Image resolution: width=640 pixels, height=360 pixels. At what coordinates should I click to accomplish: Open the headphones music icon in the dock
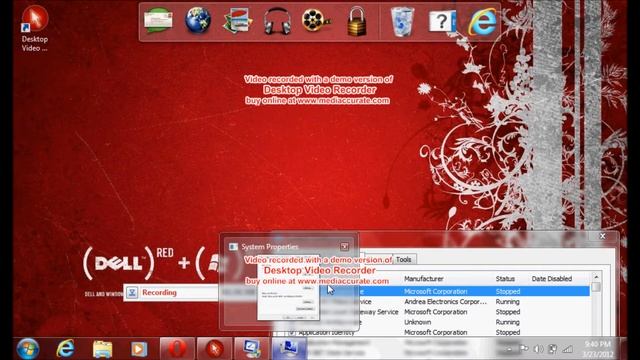click(x=277, y=21)
